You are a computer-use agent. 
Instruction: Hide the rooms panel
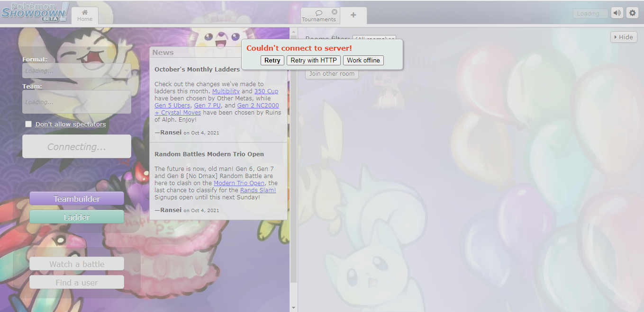point(624,37)
